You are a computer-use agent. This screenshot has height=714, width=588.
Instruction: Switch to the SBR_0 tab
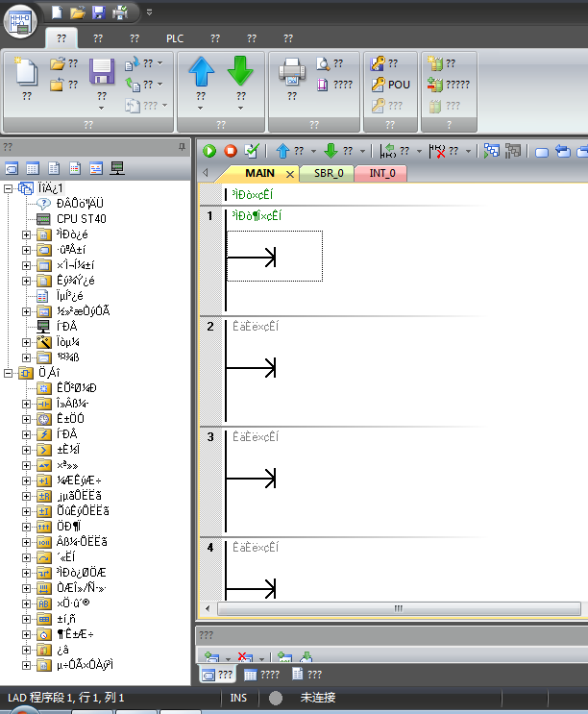(327, 174)
